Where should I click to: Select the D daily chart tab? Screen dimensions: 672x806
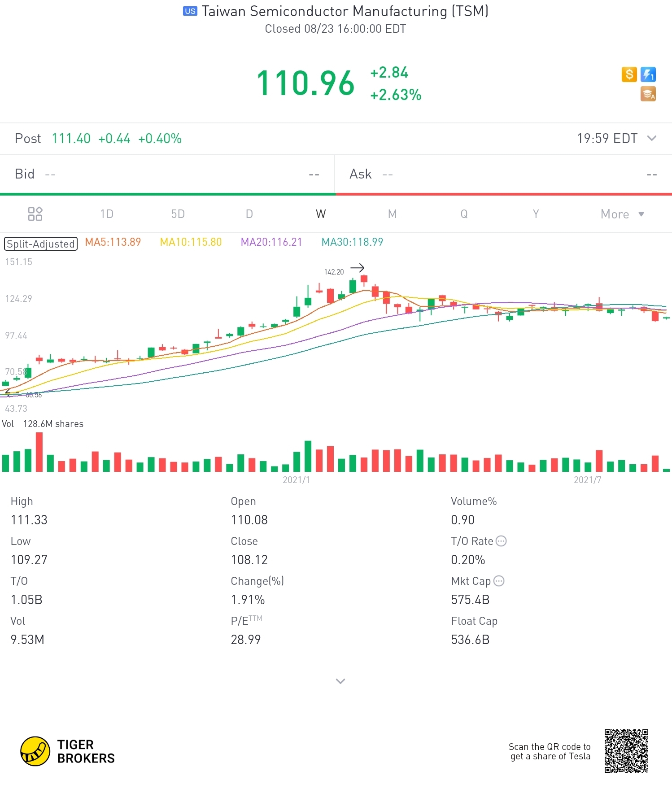[x=249, y=214]
